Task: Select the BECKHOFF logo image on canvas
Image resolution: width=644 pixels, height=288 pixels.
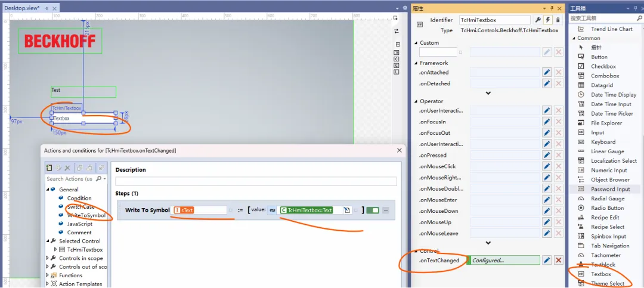Action: click(x=60, y=41)
